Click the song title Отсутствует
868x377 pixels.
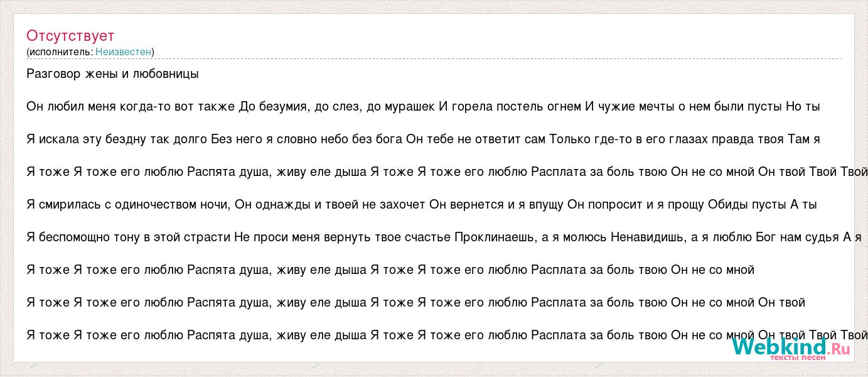coord(70,36)
